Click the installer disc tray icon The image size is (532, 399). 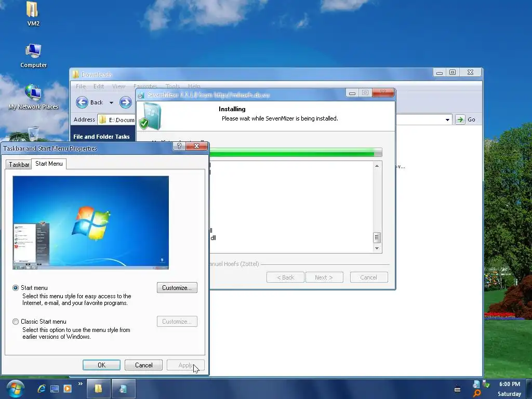[476, 384]
